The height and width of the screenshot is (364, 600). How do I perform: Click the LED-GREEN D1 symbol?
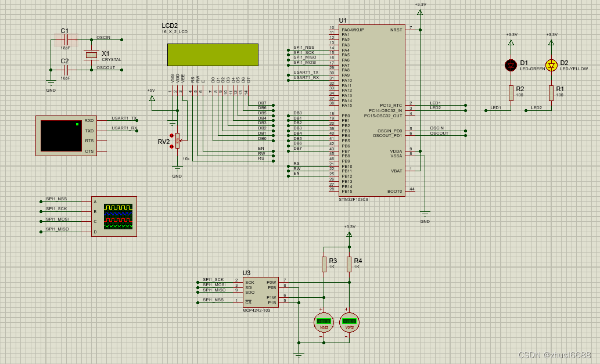pos(509,65)
